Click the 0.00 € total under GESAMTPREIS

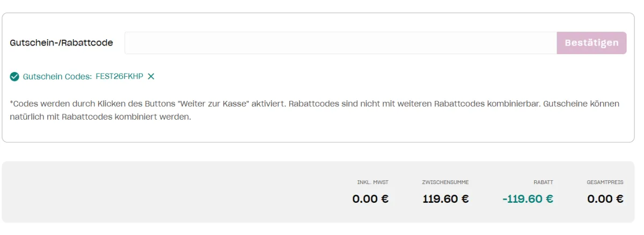coord(605,199)
